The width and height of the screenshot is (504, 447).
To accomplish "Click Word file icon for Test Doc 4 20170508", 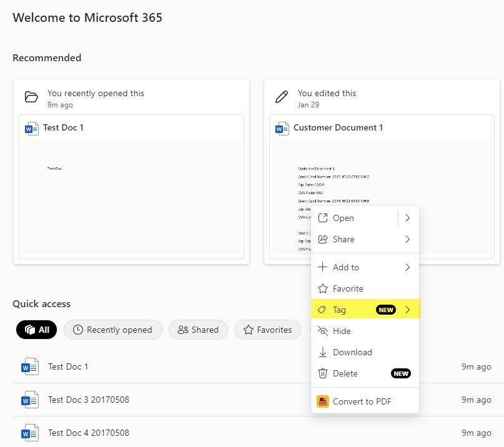I will [30, 433].
